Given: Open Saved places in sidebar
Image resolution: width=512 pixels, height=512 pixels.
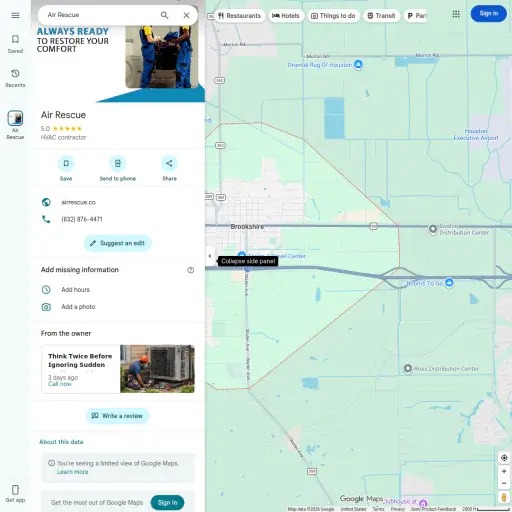Looking at the screenshot, I should point(15,44).
